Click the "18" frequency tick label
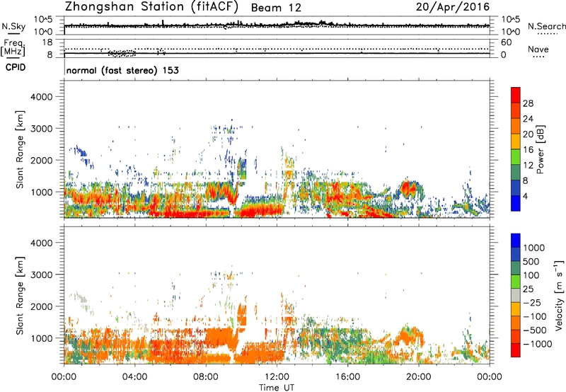Image resolution: width=566 pixels, height=392 pixels. tap(47, 42)
